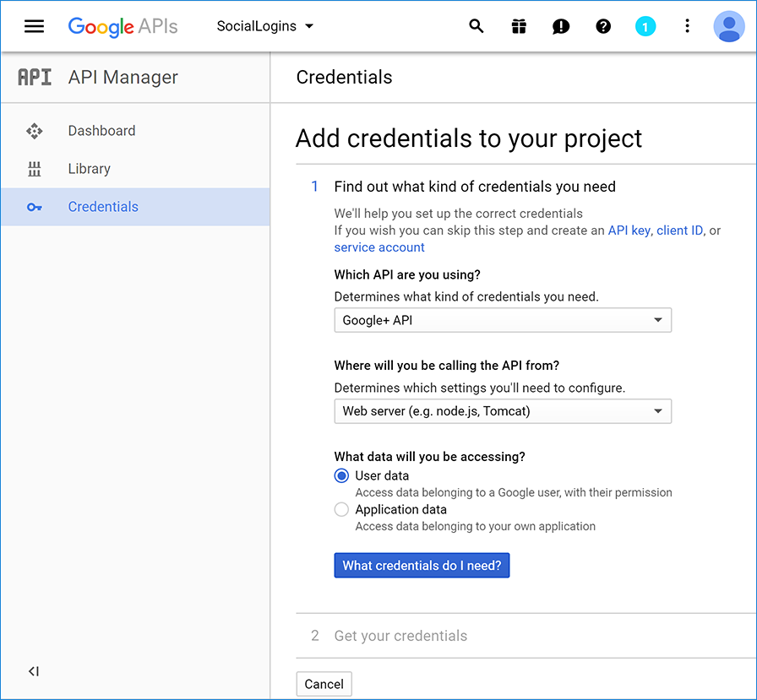Select the Application data radio button

click(340, 509)
